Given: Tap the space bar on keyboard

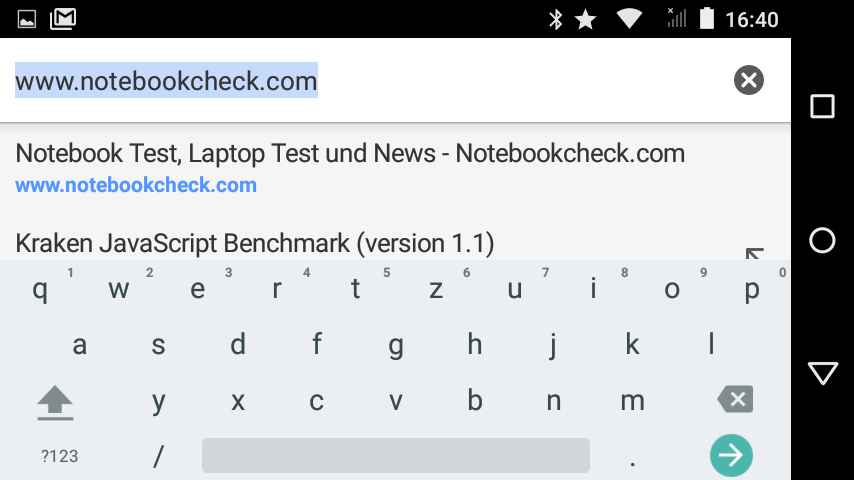Looking at the screenshot, I should pyautogui.click(x=395, y=455).
